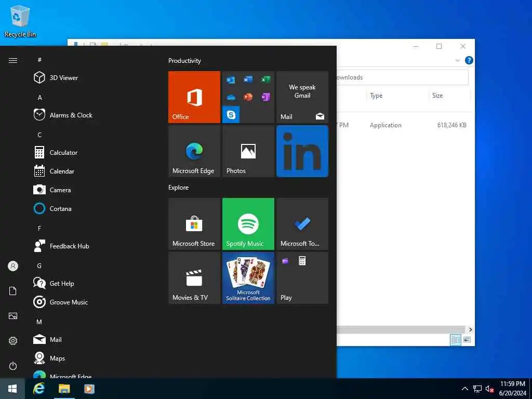This screenshot has width=532, height=399.
Task: Click the Start button on taskbar
Action: pyautogui.click(x=12, y=389)
